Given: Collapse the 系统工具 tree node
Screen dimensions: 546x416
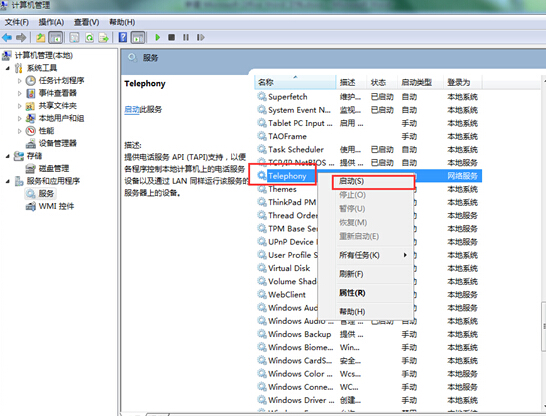Looking at the screenshot, I should [x=8, y=68].
